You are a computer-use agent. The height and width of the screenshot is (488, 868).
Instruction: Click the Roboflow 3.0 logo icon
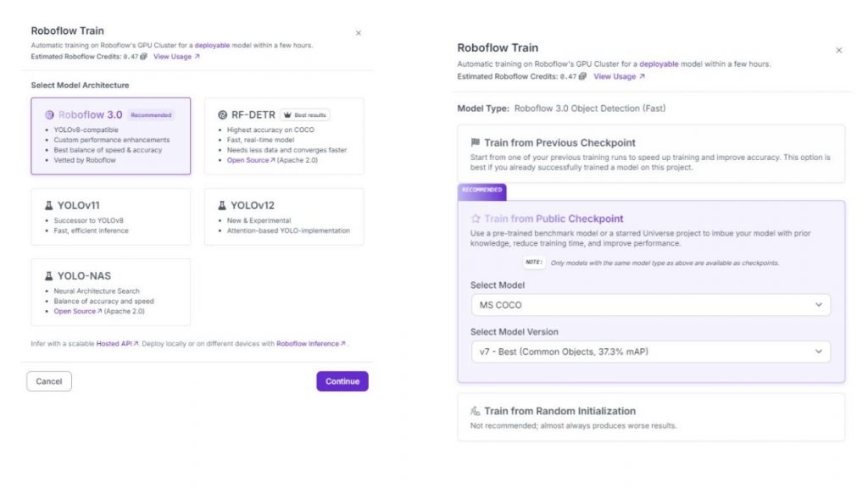pyautogui.click(x=49, y=115)
